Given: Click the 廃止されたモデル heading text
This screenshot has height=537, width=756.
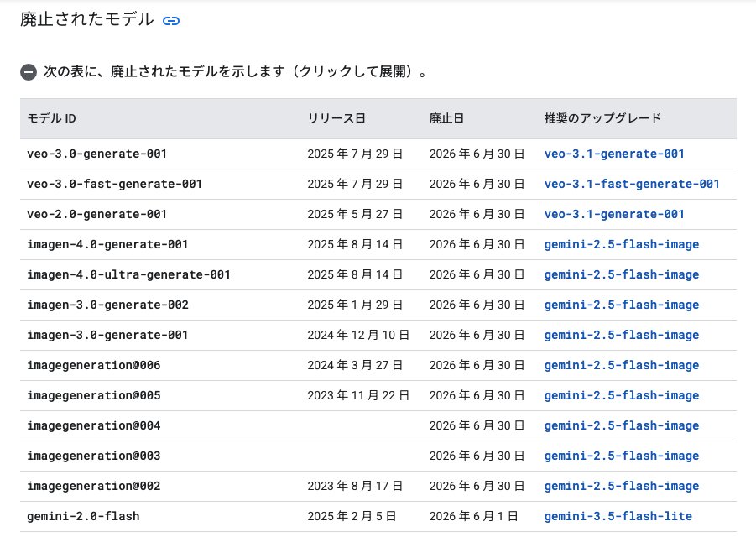Looking at the screenshot, I should point(87,20).
